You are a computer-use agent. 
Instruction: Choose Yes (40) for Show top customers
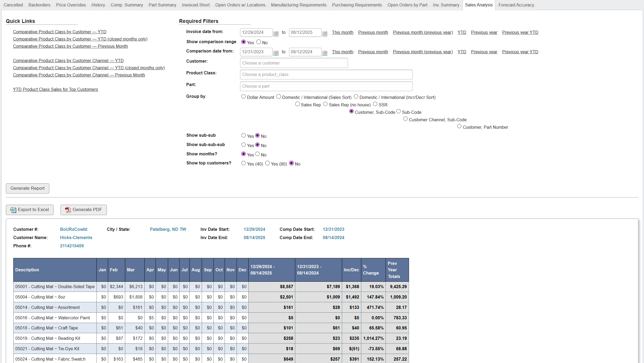coord(243,163)
